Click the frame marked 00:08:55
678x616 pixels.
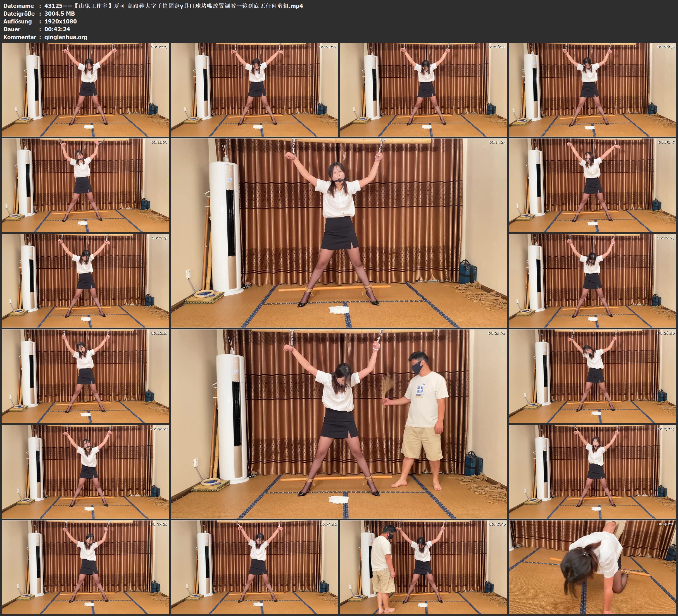[x=592, y=90]
